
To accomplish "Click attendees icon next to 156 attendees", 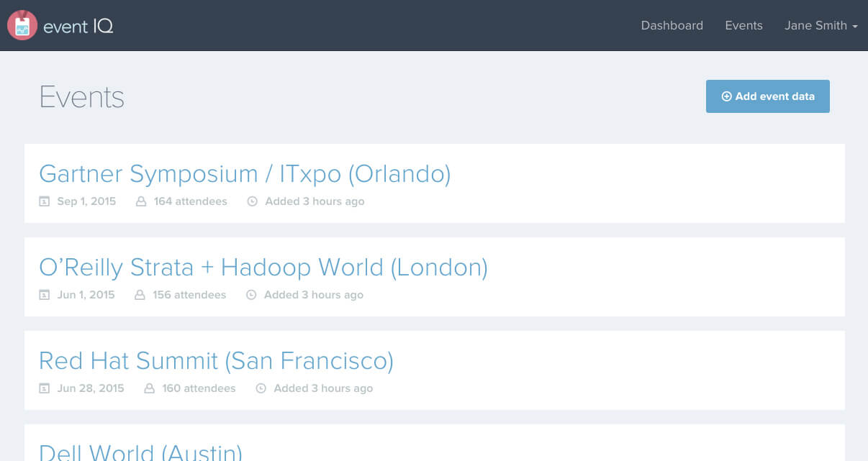I will tap(140, 295).
